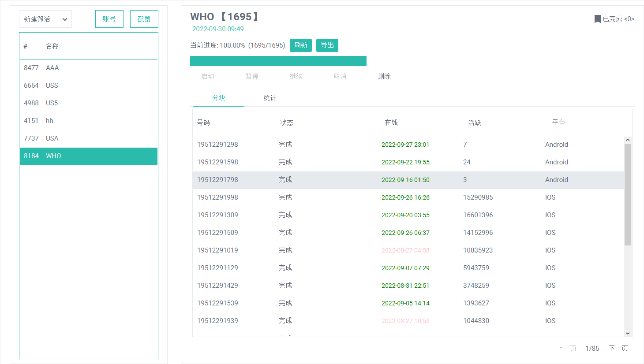The width and height of the screenshot is (644, 364).
Task: Select the 4151 hh list row
Action: [x=89, y=121]
